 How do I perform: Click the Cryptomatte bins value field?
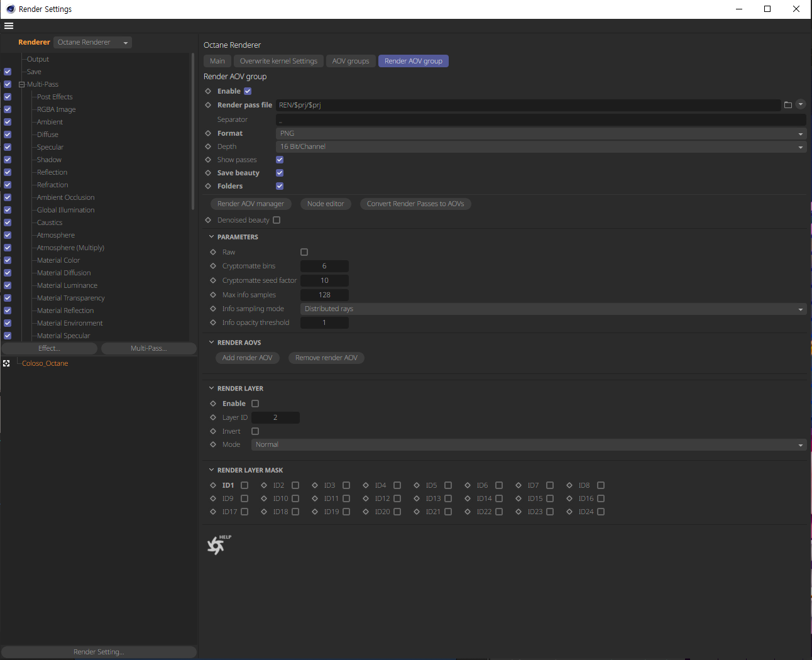[324, 266]
